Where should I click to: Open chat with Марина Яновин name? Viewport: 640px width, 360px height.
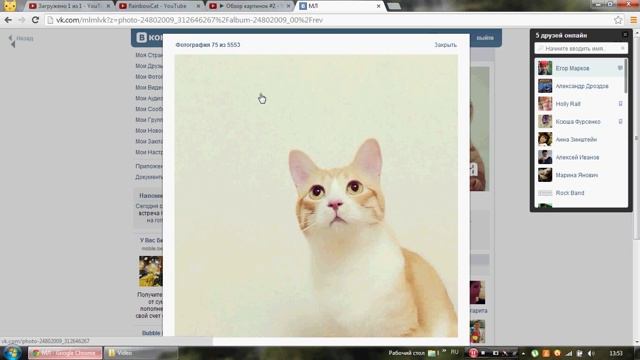576,175
